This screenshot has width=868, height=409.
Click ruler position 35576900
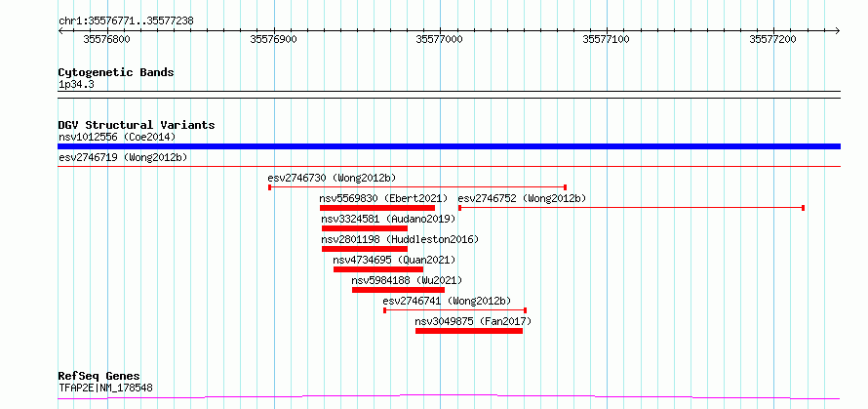pos(273,39)
